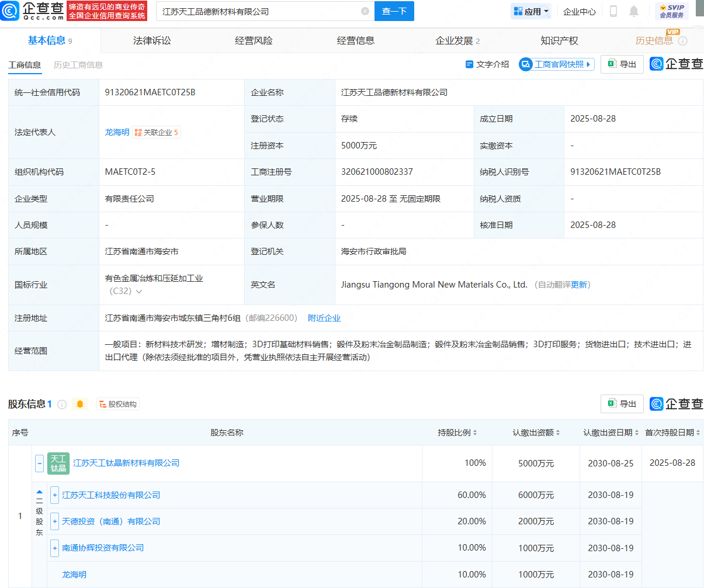Switch to 知识产权 tab
The image size is (704, 588).
pos(559,40)
